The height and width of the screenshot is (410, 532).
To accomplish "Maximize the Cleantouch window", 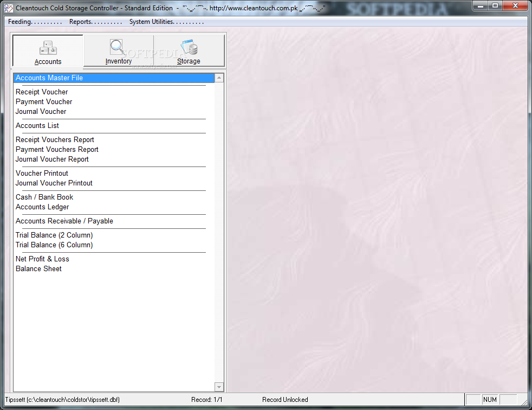I will [495, 6].
